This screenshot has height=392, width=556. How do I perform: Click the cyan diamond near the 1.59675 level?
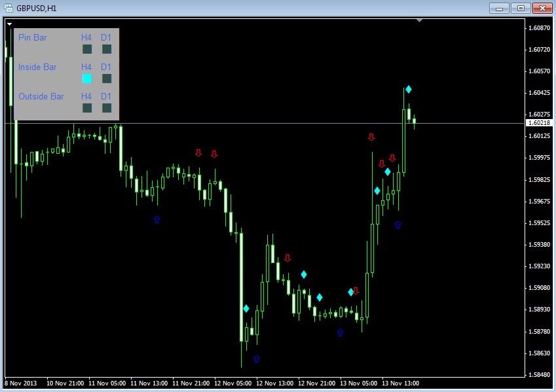[377, 190]
